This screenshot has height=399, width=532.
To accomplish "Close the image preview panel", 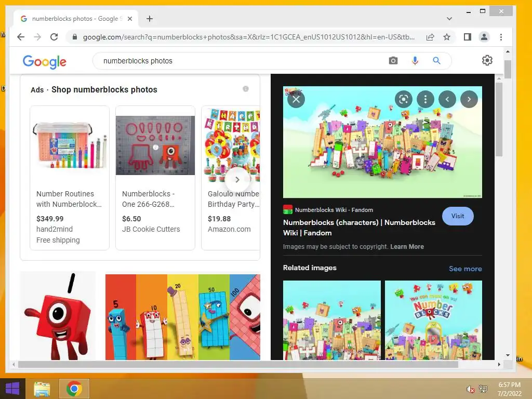I will pyautogui.click(x=296, y=99).
